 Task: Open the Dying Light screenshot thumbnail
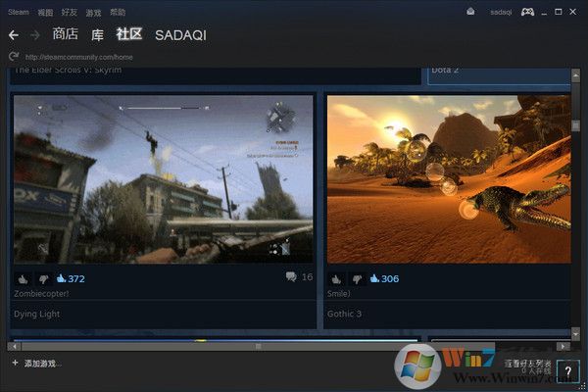(163, 179)
